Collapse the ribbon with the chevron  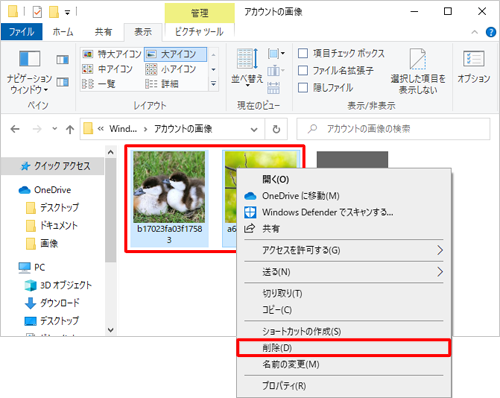[475, 32]
